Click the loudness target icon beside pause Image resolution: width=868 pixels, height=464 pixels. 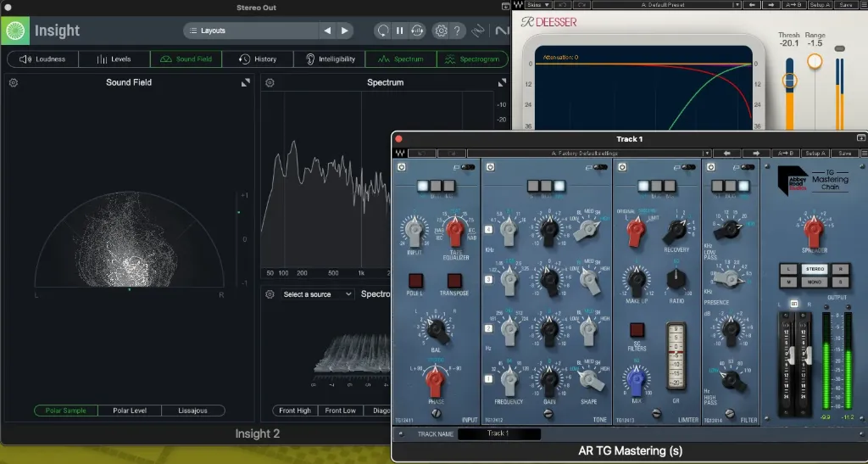coord(417,31)
